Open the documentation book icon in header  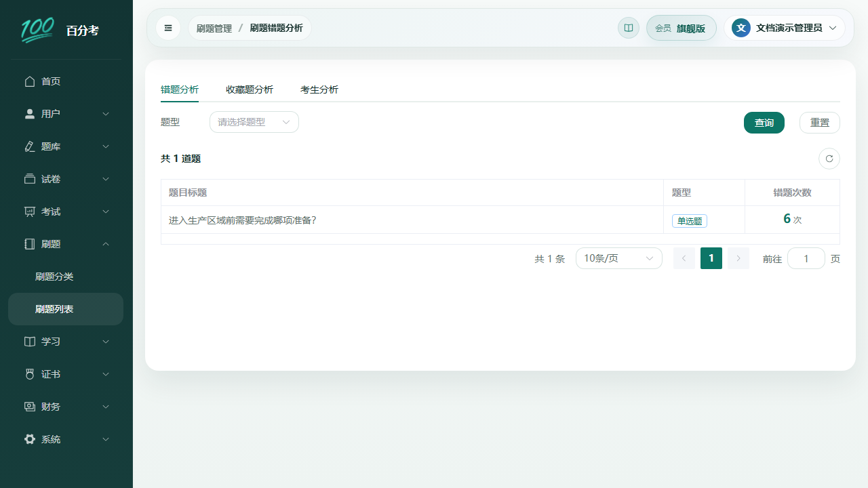click(629, 28)
